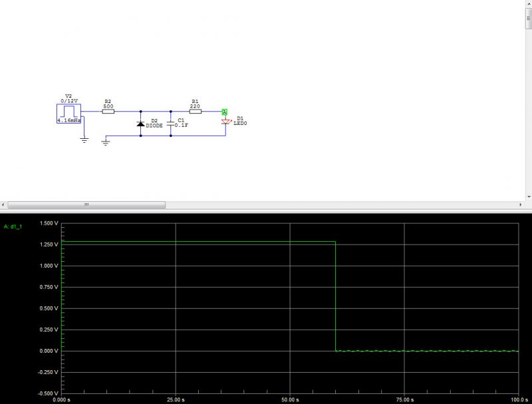Click the green probe marker A
The width and height of the screenshot is (532, 404).
pos(225,112)
